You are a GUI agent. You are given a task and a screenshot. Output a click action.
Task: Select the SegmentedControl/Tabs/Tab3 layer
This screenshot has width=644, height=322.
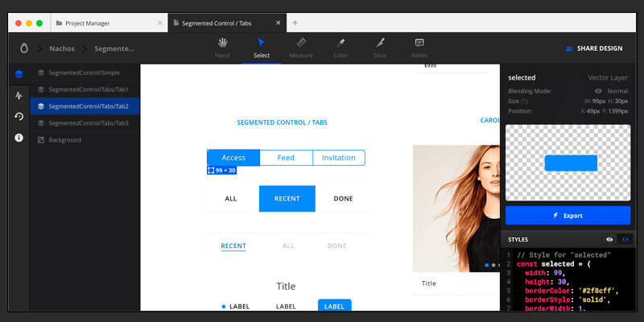pyautogui.click(x=88, y=123)
